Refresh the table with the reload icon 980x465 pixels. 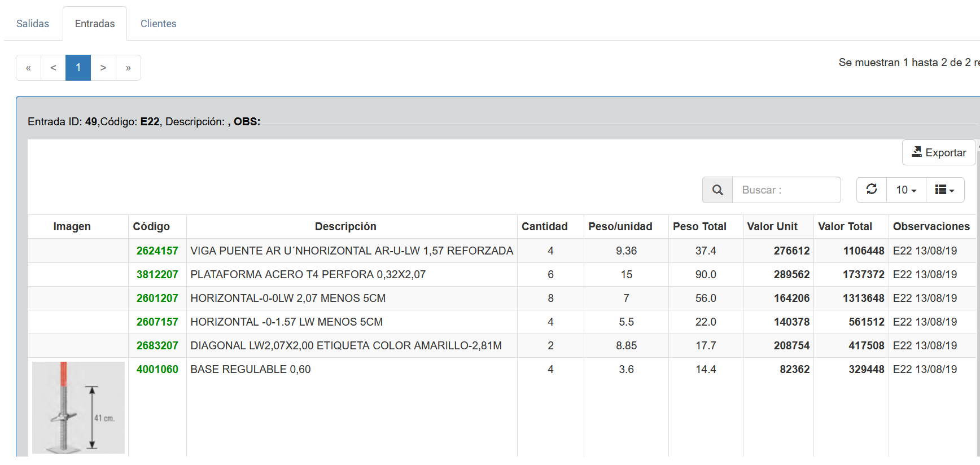[872, 190]
